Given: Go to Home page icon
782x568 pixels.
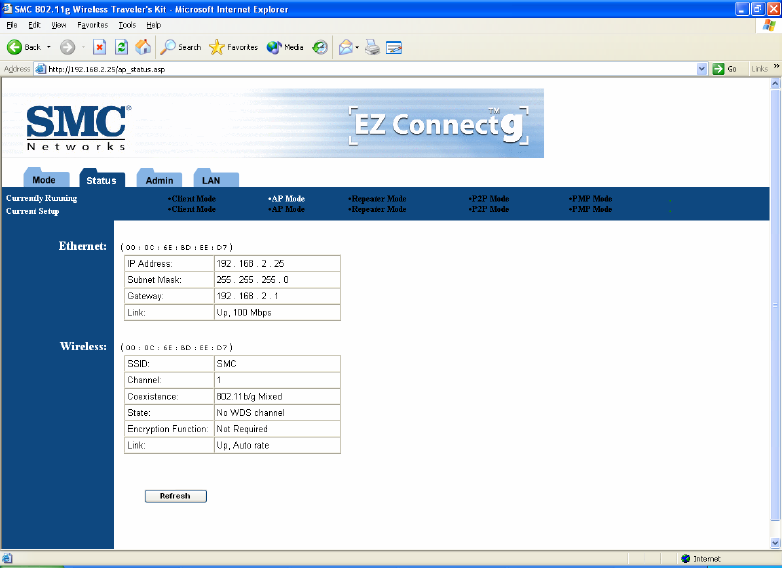Looking at the screenshot, I should [x=143, y=47].
